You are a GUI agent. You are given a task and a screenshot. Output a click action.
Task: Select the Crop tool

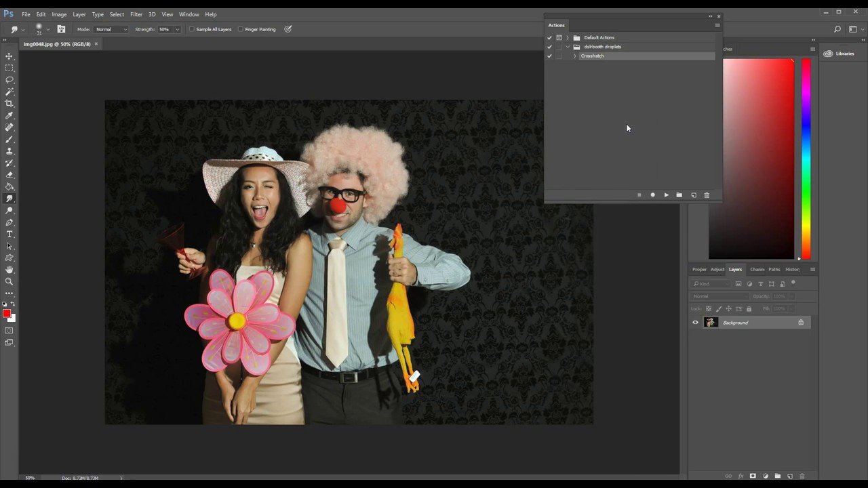coord(9,104)
